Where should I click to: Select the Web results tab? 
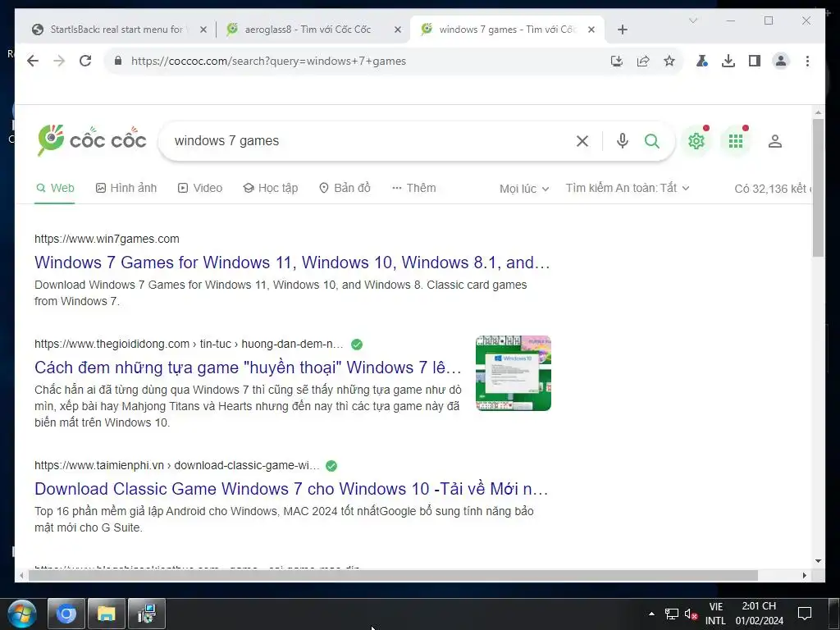pos(55,188)
